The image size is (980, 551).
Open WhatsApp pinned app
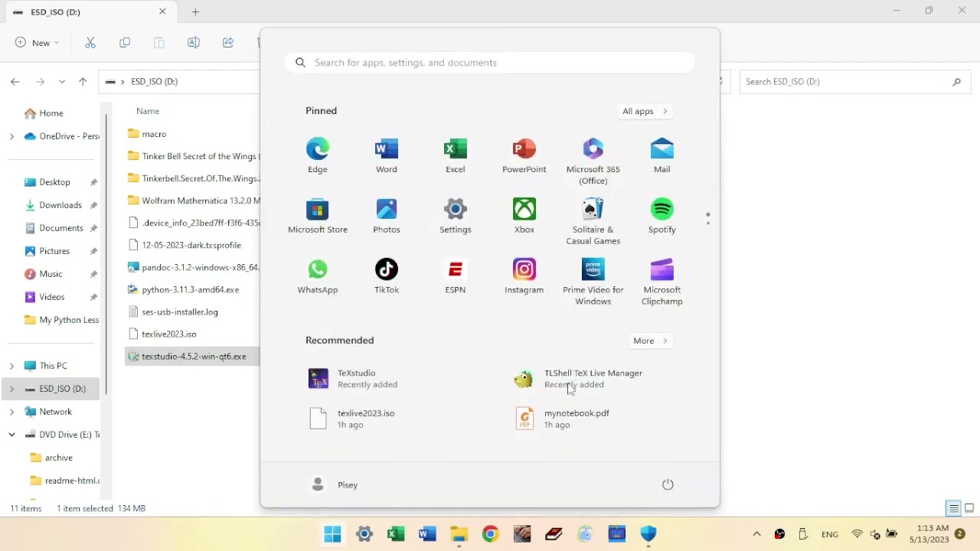318,276
